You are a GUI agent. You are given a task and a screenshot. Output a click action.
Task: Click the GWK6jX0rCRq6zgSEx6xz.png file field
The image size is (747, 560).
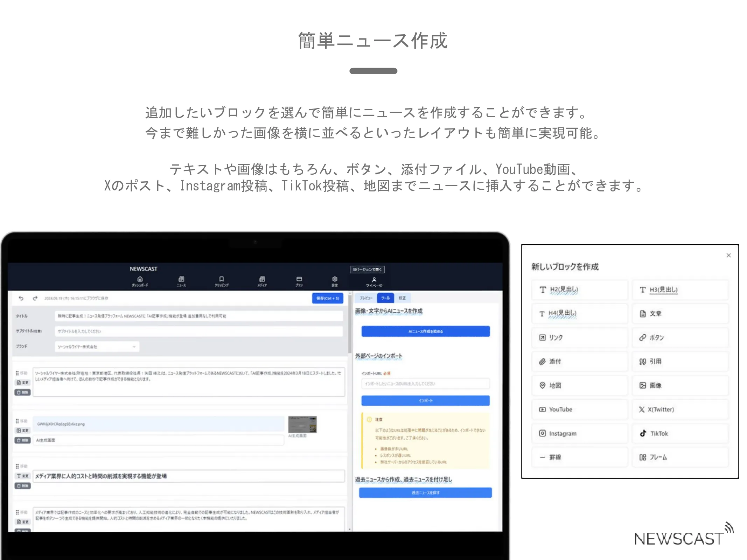tap(158, 424)
